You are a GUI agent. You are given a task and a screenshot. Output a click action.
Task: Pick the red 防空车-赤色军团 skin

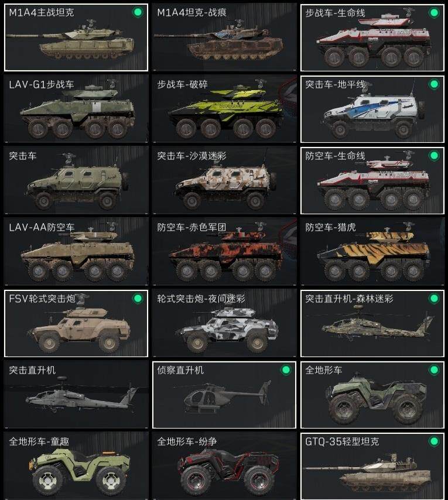pyautogui.click(x=224, y=252)
